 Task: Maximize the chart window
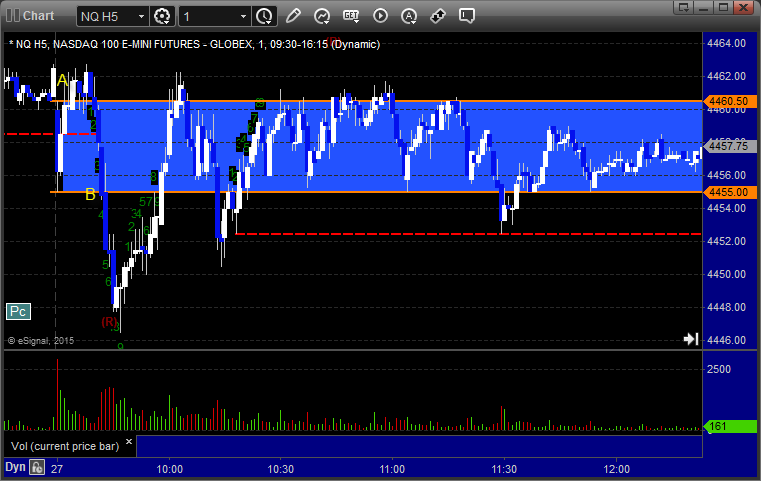coord(723,7)
